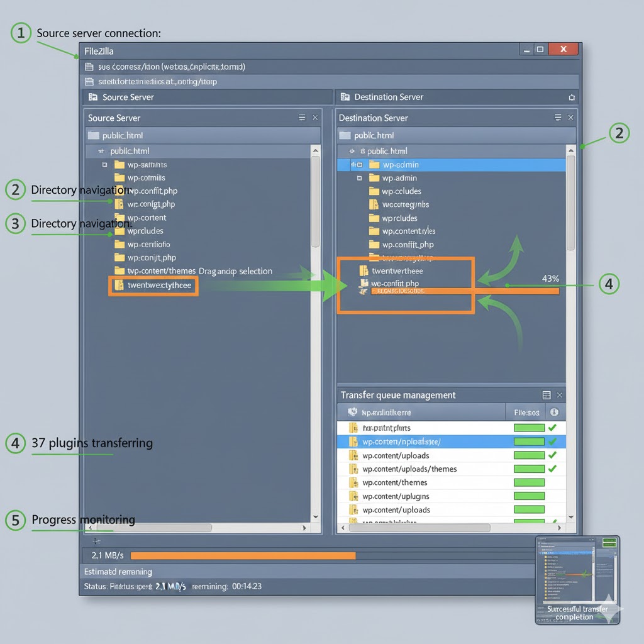Click the Destination panel scrollbar down arrow
Image resolution: width=644 pixels, height=644 pixels.
tap(571, 517)
